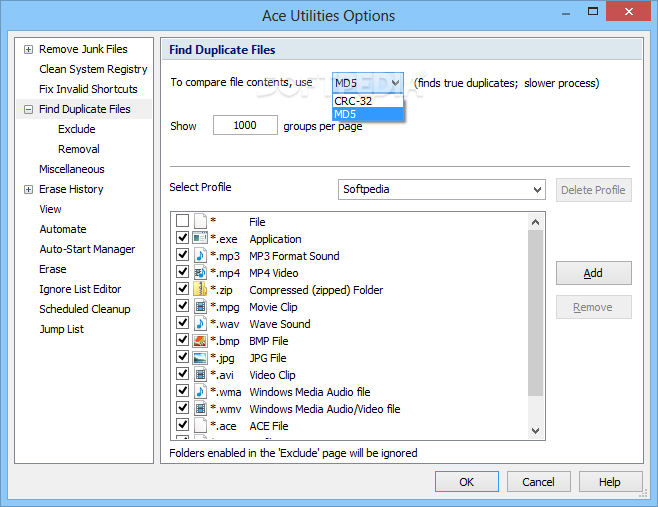This screenshot has height=507, width=658.
Task: Open Help for the options dialog
Action: pos(610,481)
